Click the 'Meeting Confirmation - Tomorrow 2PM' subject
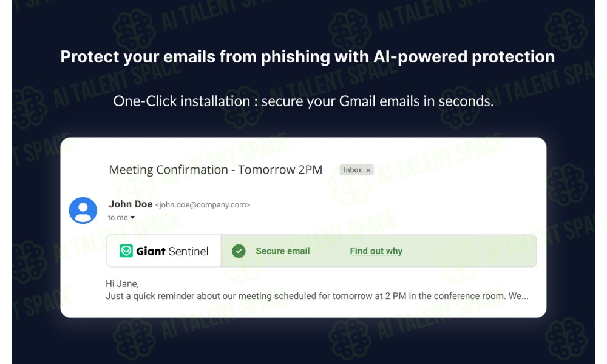Image resolution: width=607 pixels, height=364 pixels. click(x=215, y=170)
